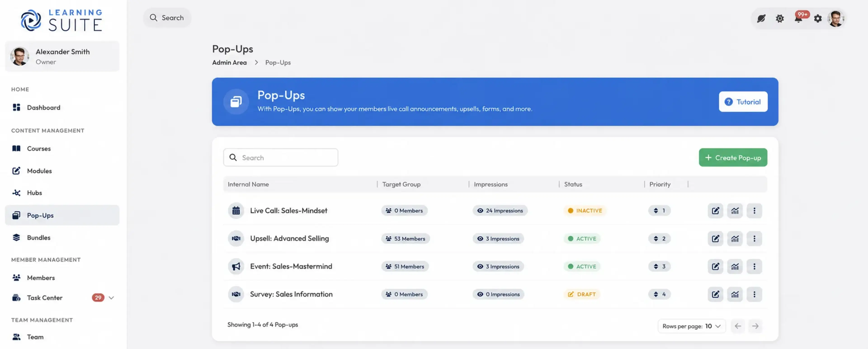Open the Rows per page dropdown
The height and width of the screenshot is (349, 868).
pos(691,326)
